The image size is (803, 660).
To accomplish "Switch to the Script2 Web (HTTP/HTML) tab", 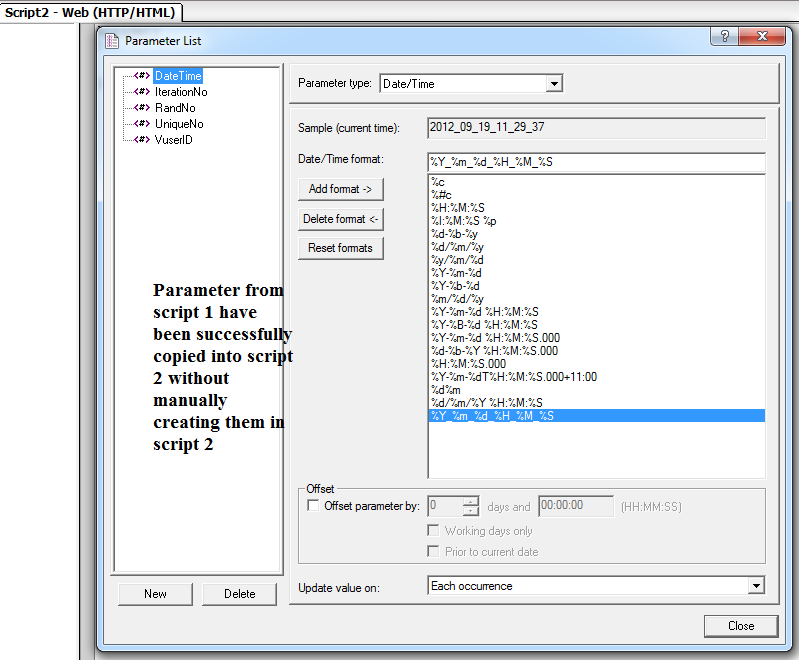I will [90, 12].
